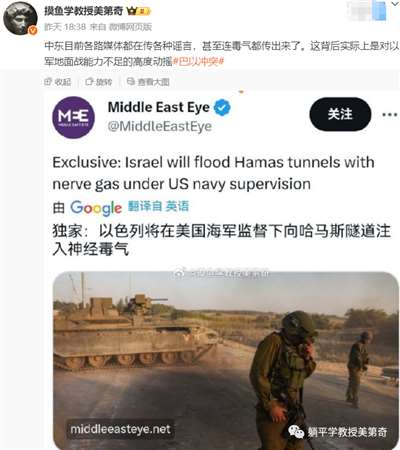Open the poster's statue avatar profile
This screenshot has height=450, width=400.
(20, 18)
